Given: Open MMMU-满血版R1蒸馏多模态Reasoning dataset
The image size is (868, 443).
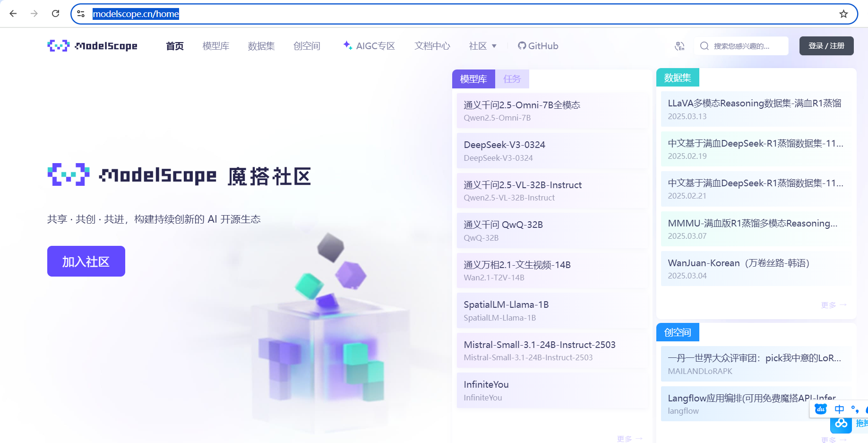Looking at the screenshot, I should click(756, 229).
